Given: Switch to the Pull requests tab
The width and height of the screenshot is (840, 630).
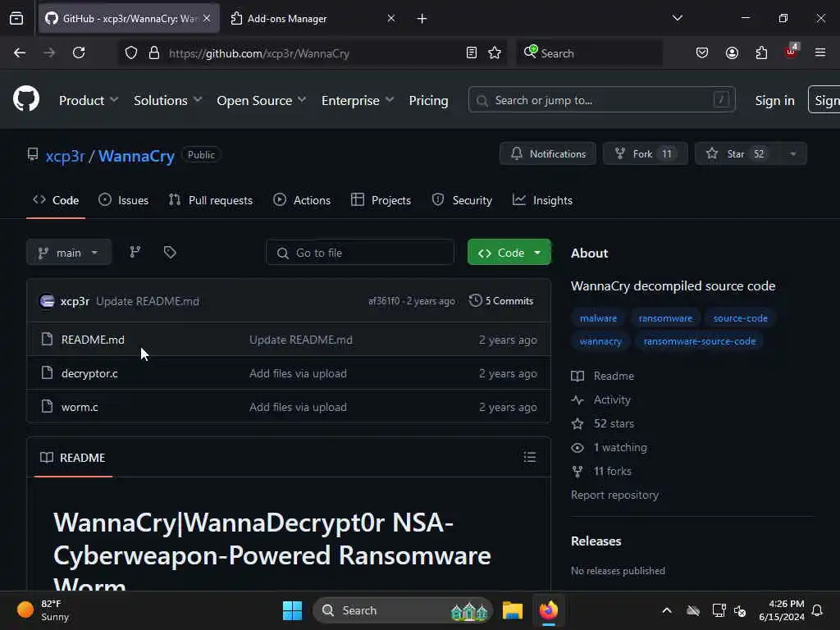Looking at the screenshot, I should click(211, 200).
